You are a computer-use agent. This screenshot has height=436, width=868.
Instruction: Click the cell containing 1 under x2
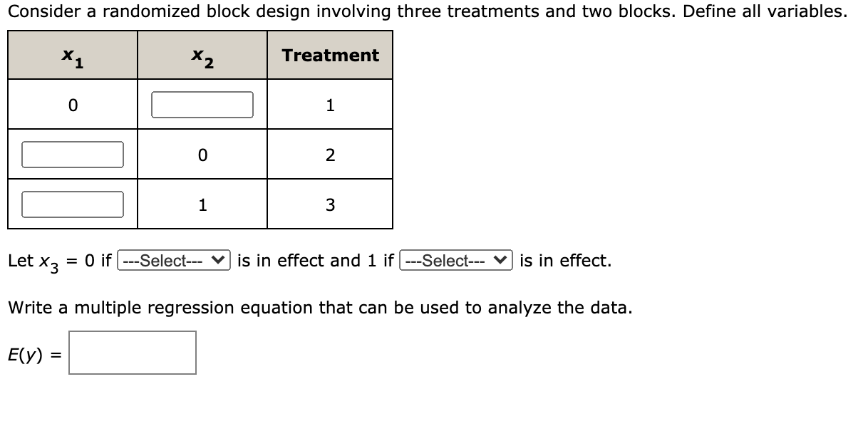pos(202,204)
